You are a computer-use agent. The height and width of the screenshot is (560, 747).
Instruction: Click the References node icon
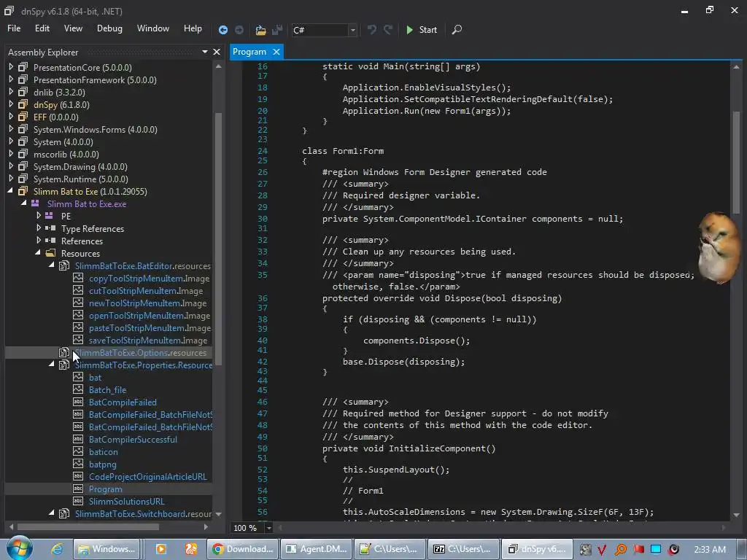50,241
